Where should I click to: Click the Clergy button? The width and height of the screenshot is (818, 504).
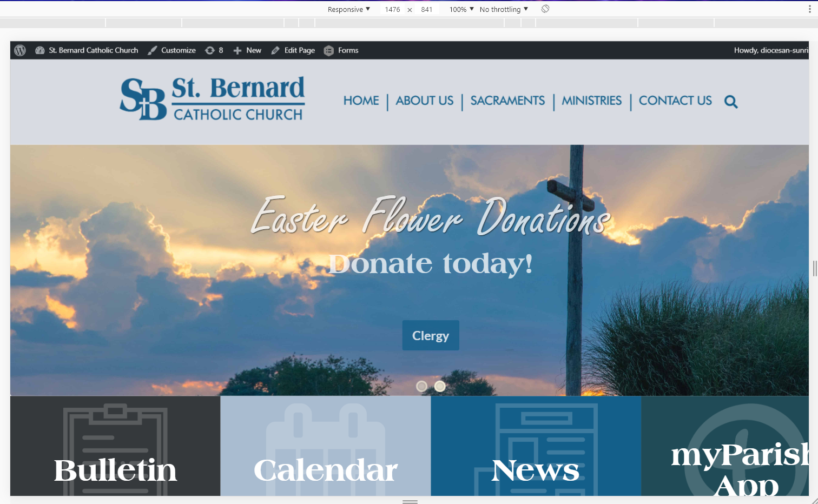[x=431, y=335]
